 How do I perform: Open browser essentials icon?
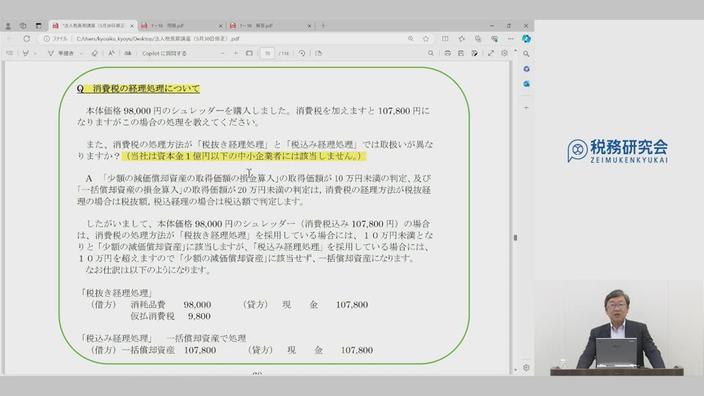494,39
